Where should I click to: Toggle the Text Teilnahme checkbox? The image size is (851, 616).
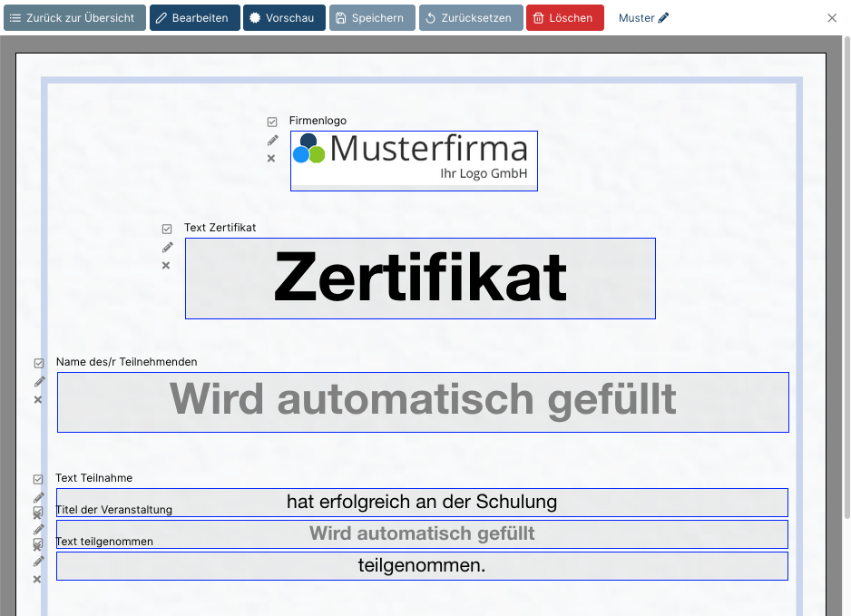click(x=38, y=478)
